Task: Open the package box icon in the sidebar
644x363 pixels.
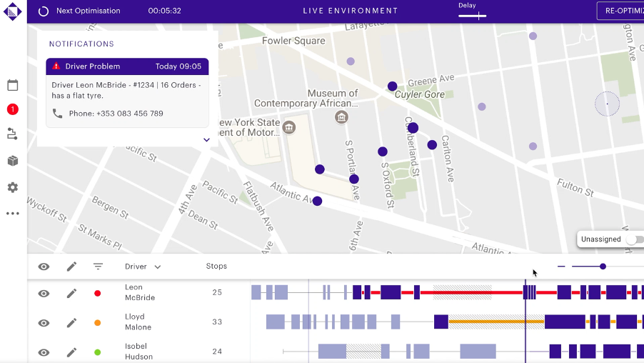Action: 13,161
